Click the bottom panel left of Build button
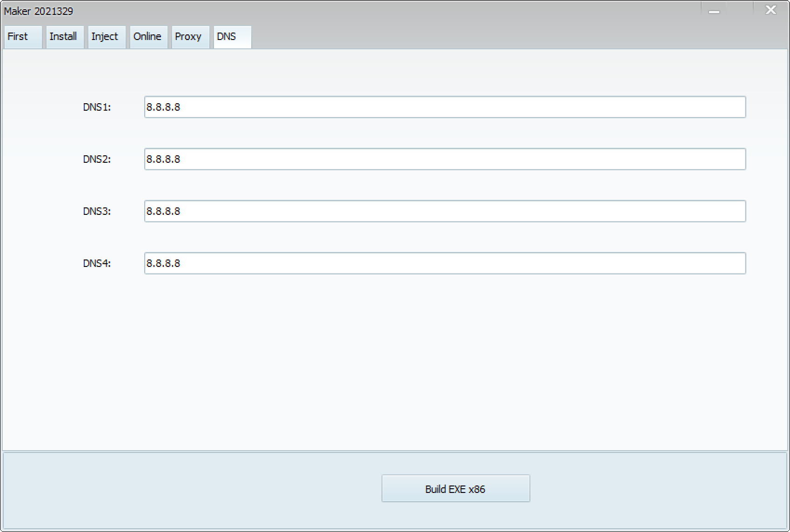 coord(186,489)
